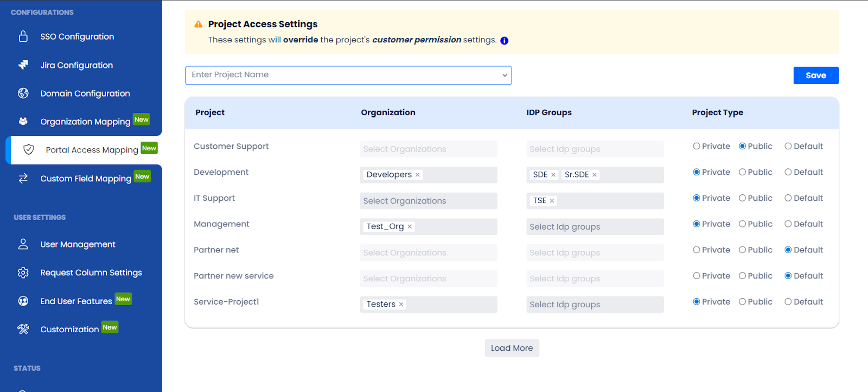
Task: Open Request Column Settings link
Action: tap(91, 273)
